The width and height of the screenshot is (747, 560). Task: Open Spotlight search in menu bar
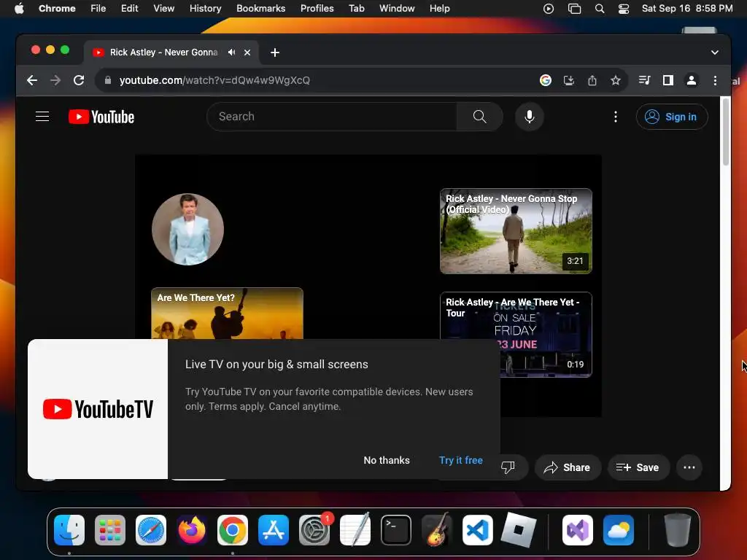pos(600,9)
